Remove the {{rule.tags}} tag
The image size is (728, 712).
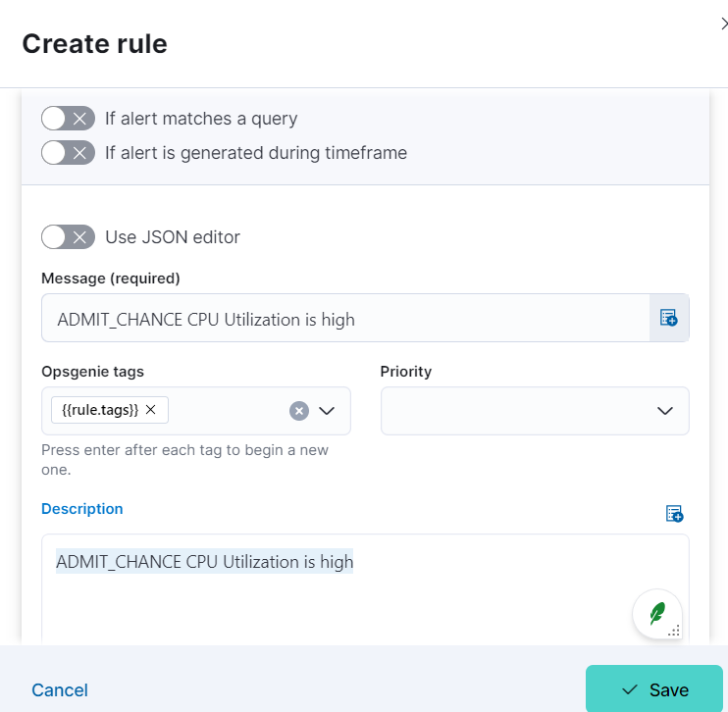coord(150,409)
